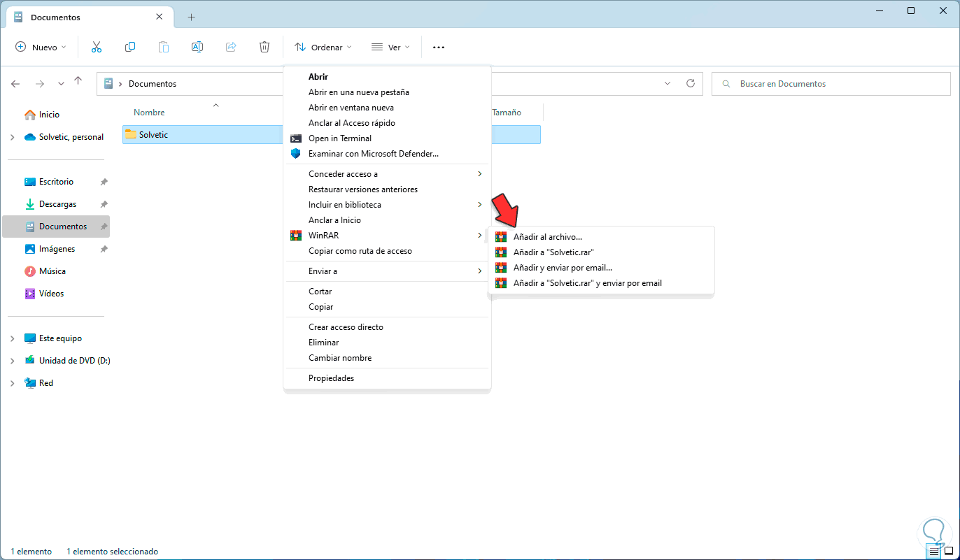Open the See more ellipsis icon

(x=438, y=46)
